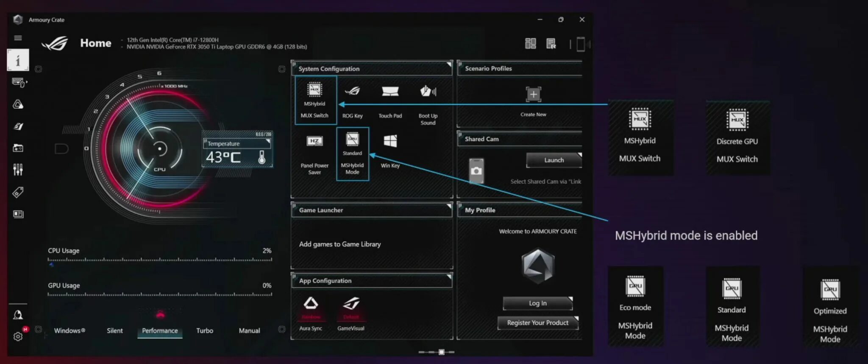
Task: Click the My Profile panel header
Action: pos(520,210)
